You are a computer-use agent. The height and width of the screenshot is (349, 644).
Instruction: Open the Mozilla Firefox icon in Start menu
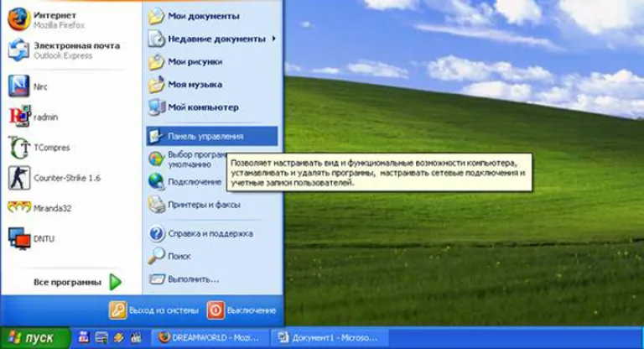19,19
